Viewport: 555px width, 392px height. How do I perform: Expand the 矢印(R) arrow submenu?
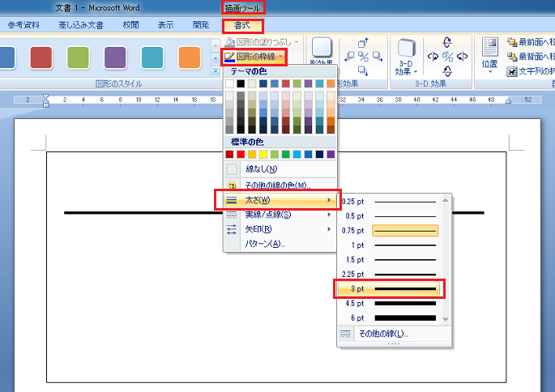tap(275, 229)
